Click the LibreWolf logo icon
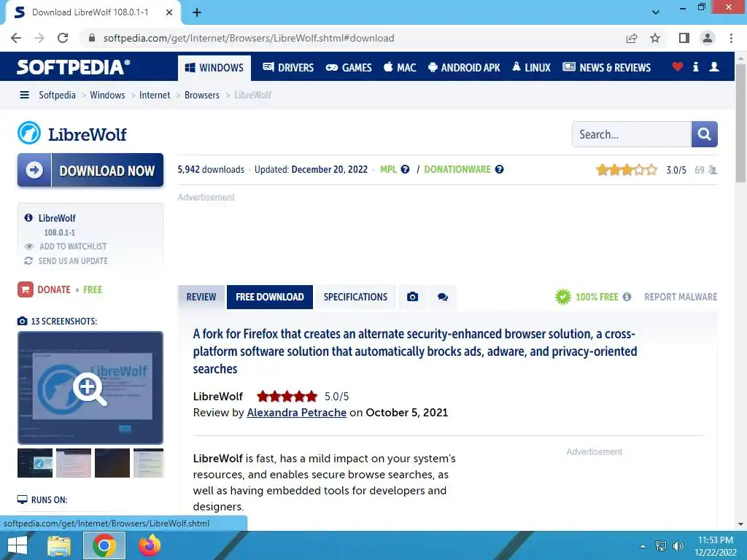The image size is (747, 560). click(x=29, y=133)
